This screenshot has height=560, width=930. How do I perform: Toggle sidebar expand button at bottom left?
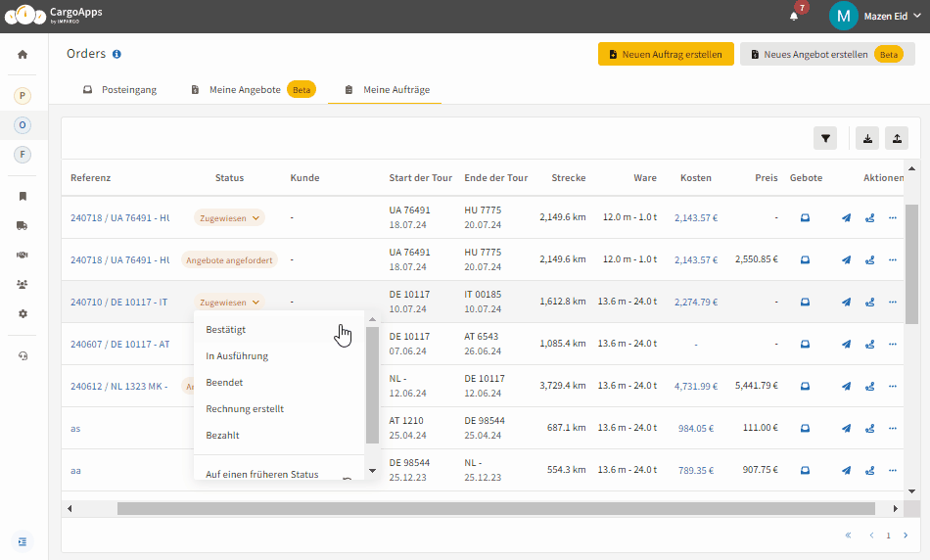click(23, 541)
